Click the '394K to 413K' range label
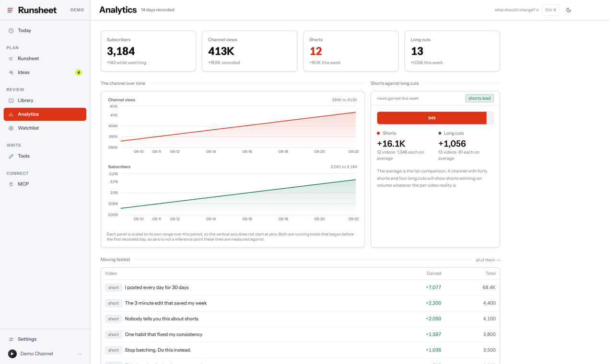The height and width of the screenshot is (364, 609). [344, 100]
